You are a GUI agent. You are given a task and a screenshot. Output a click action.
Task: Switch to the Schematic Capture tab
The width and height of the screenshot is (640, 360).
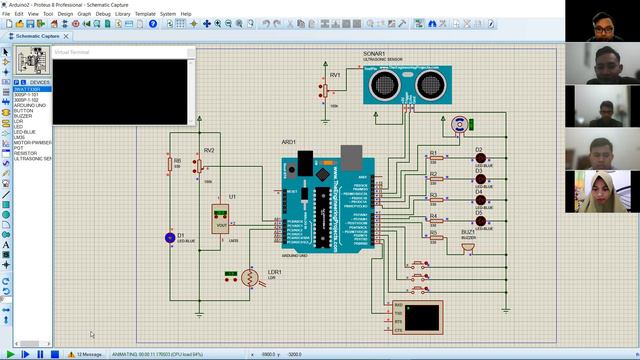click(38, 36)
